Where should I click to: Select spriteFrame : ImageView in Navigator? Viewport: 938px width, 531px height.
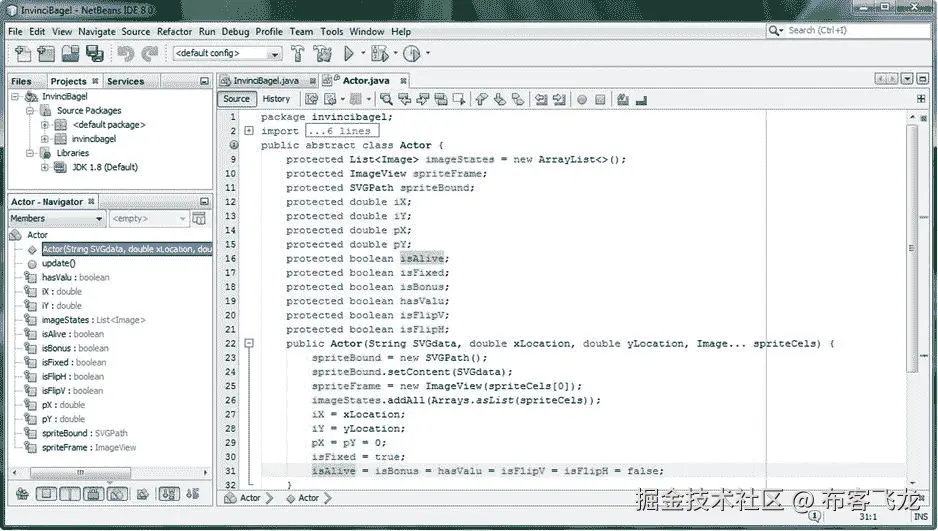[89, 448]
